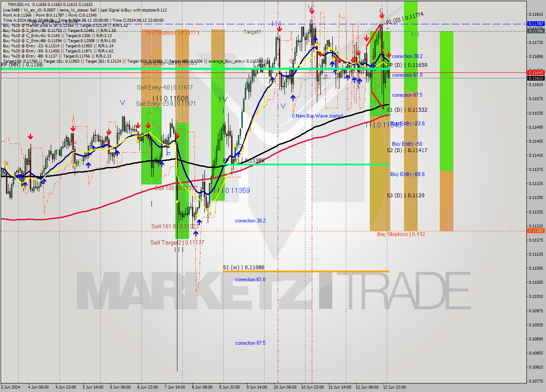
Task: Click 'correction 38.2' label beside PP (D)
Action: [407, 56]
